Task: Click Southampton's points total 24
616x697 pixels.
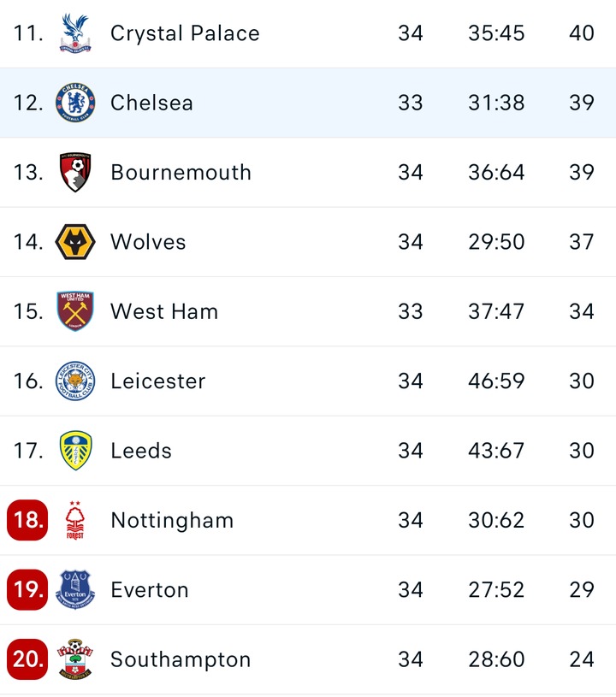Action: 582,659
